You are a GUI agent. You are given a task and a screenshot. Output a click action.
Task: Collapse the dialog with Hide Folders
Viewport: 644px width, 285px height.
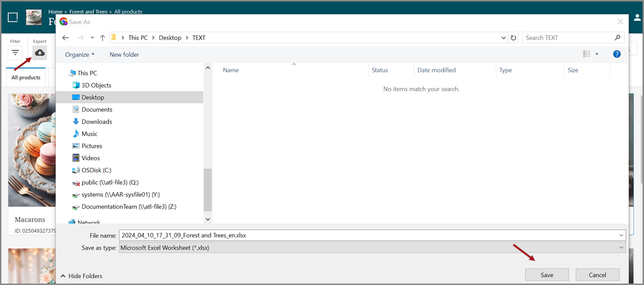pyautogui.click(x=81, y=276)
